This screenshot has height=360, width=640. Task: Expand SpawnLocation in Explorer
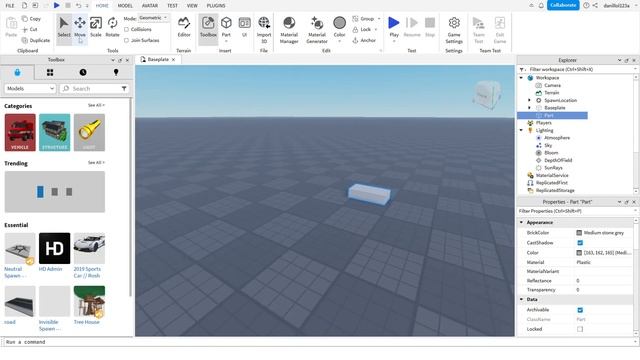tap(529, 100)
